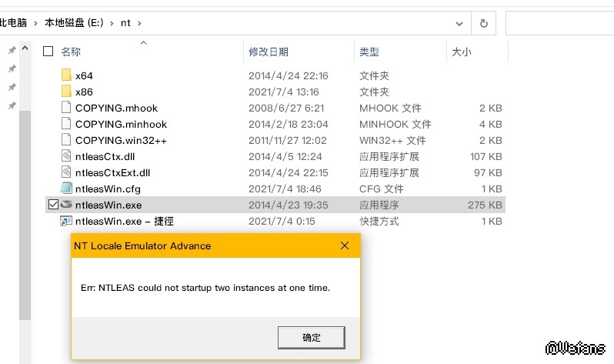This screenshot has height=364, width=614.
Task: Click the 97 KB size cell
Action: tap(488, 173)
